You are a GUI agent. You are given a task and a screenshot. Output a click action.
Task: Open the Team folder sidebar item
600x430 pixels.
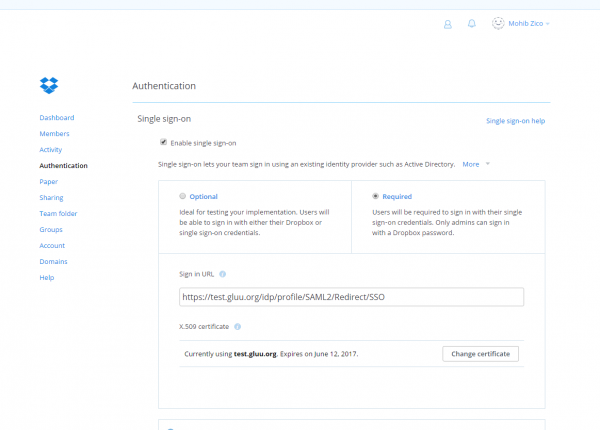[x=58, y=214]
